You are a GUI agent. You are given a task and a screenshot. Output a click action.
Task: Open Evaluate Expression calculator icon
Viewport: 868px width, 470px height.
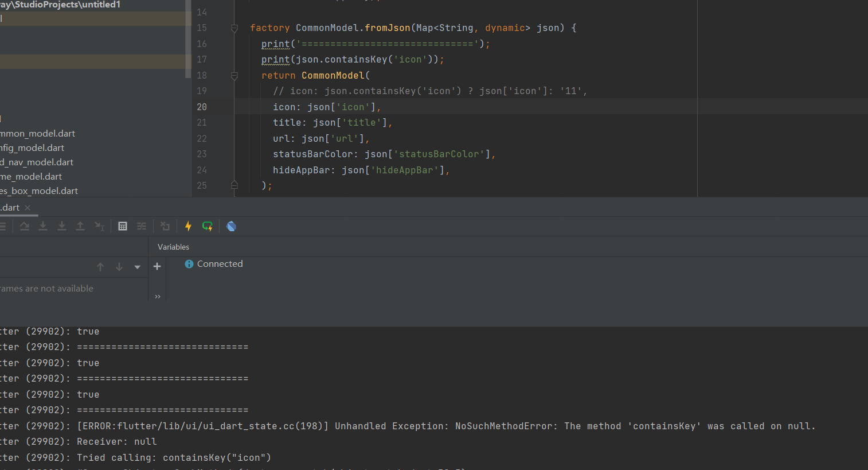pyautogui.click(x=123, y=226)
